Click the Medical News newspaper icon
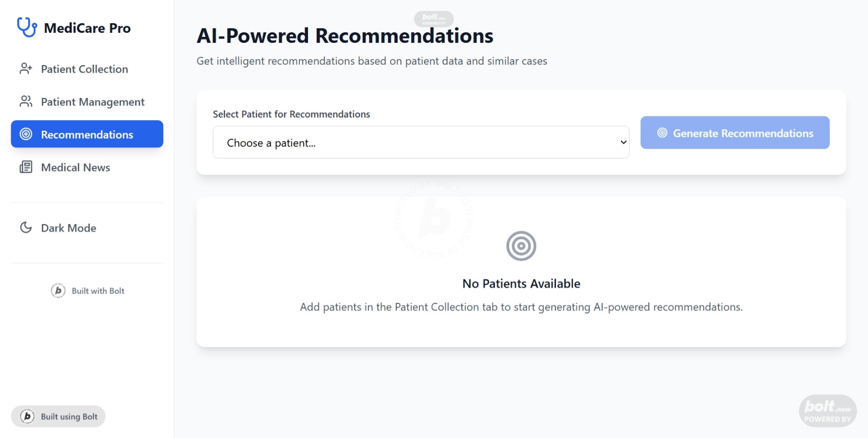This screenshot has width=868, height=438. 26,167
